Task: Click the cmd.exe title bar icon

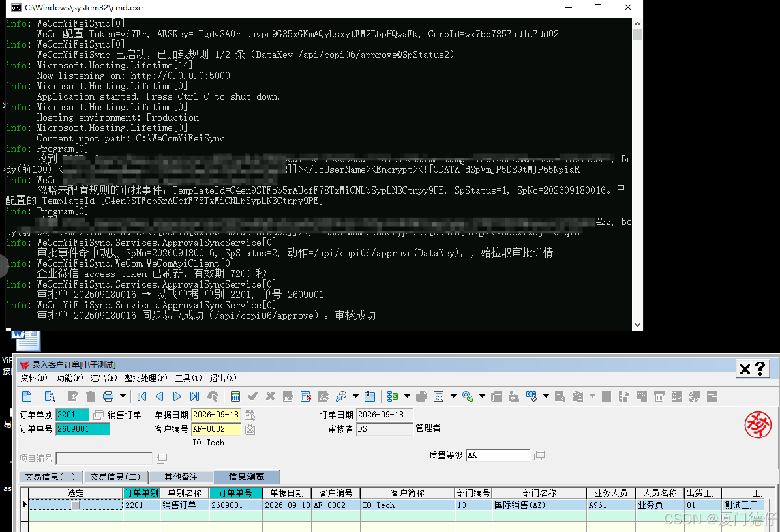Action: tap(16, 7)
